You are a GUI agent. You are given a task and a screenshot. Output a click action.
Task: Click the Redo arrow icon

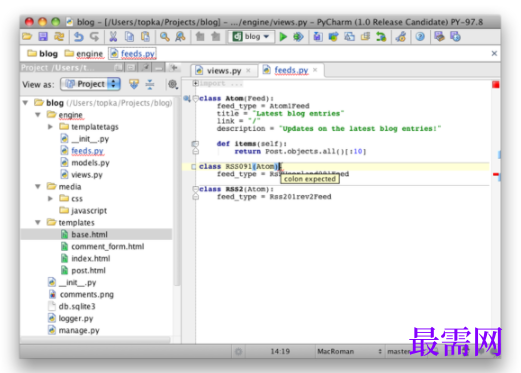pos(95,37)
